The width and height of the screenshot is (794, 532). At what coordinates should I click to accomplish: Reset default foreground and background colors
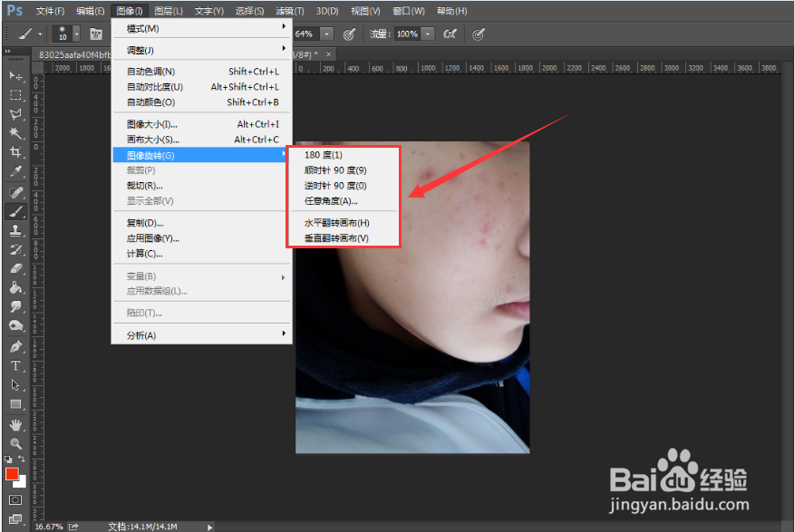(8, 459)
